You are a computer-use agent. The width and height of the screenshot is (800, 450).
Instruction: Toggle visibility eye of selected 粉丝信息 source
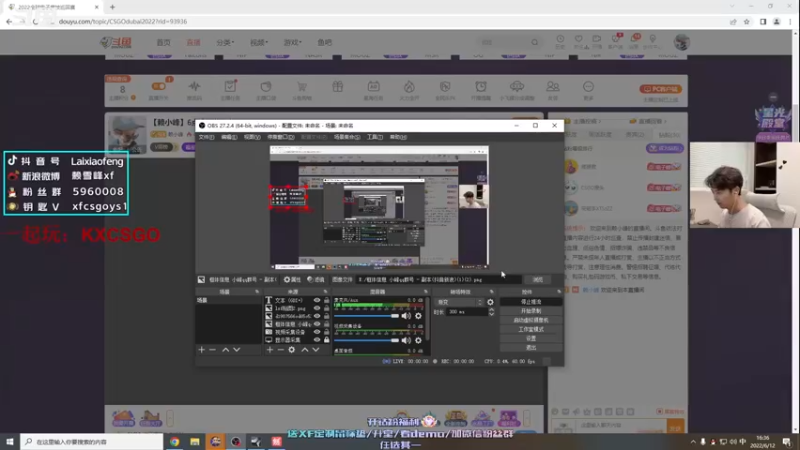coord(317,324)
